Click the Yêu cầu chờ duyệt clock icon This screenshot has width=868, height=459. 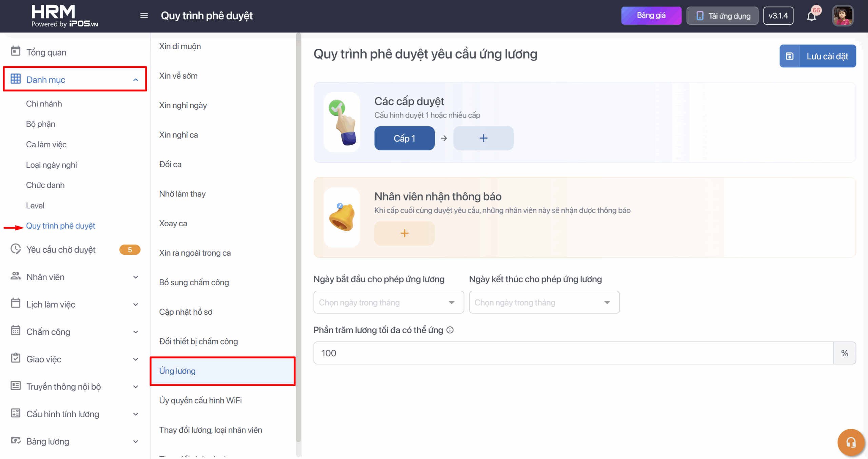click(16, 249)
